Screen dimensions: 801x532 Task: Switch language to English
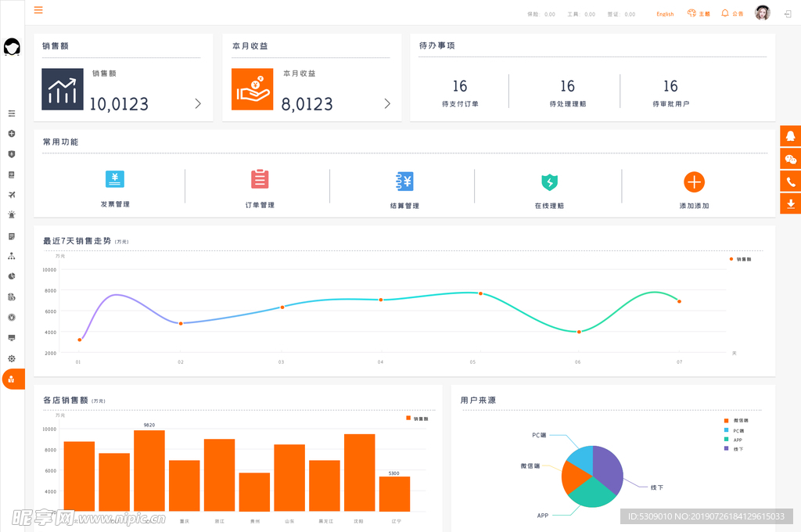665,14
